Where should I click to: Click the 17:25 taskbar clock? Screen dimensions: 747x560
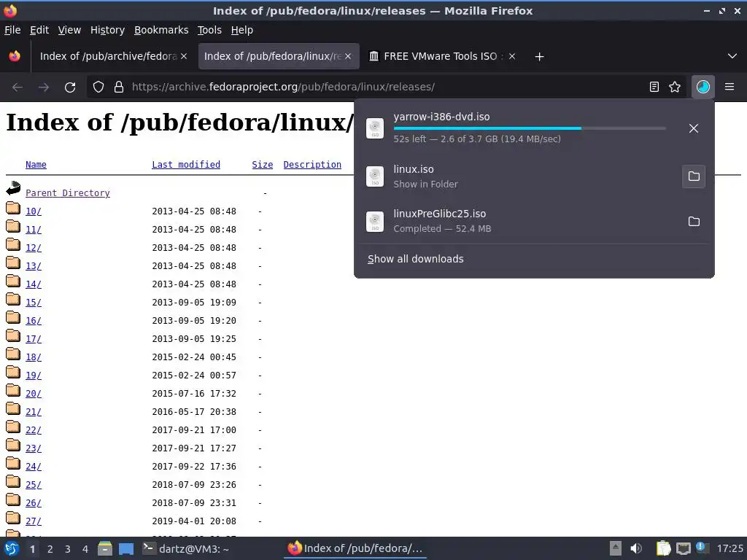click(729, 548)
